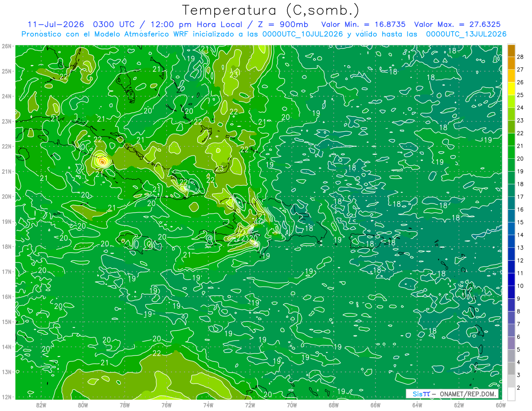
Task: Click the top brown-orange swatch above 28
Action: click(511, 51)
